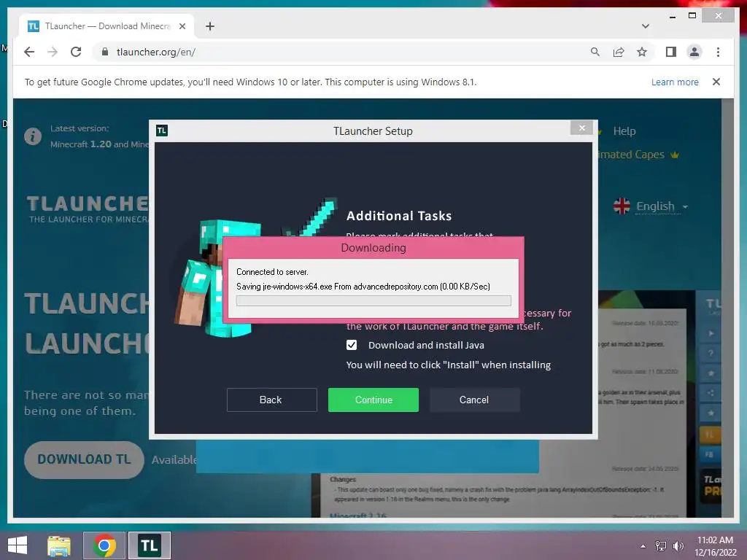Click the Chrome back arrow
This screenshot has width=747, height=560.
29,52
